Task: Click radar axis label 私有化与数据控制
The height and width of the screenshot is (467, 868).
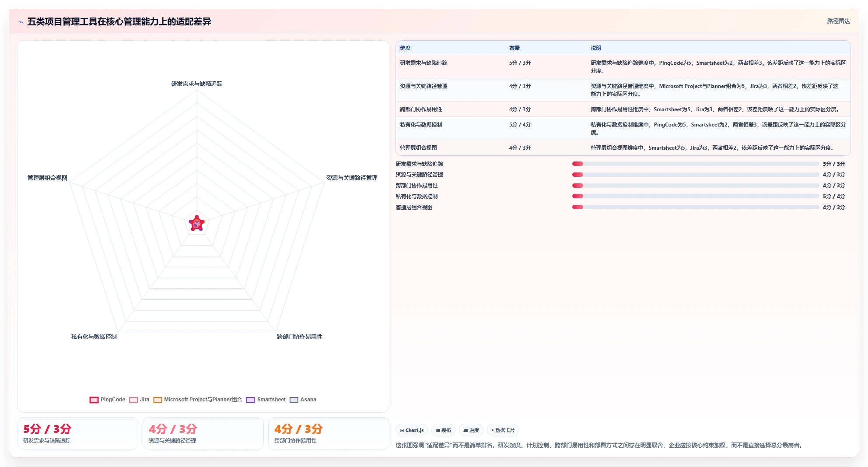Action: [x=94, y=337]
